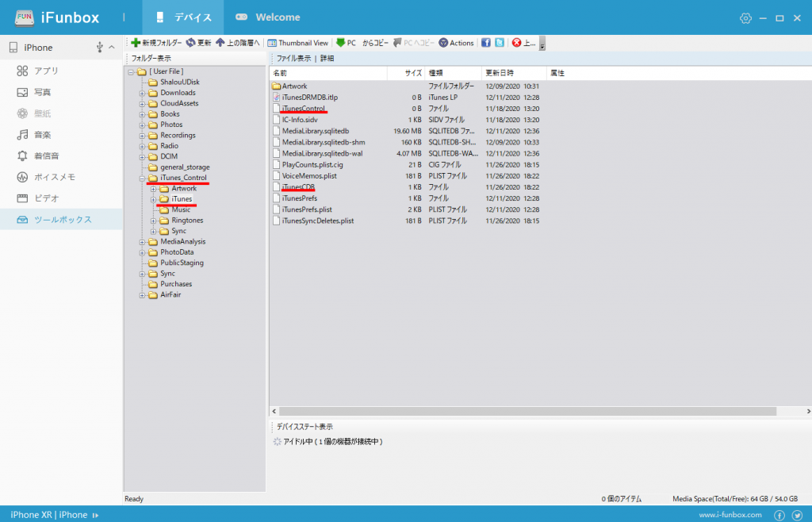The image size is (812, 522).
Task: Switch to Thumbnail View
Action: tap(298, 43)
